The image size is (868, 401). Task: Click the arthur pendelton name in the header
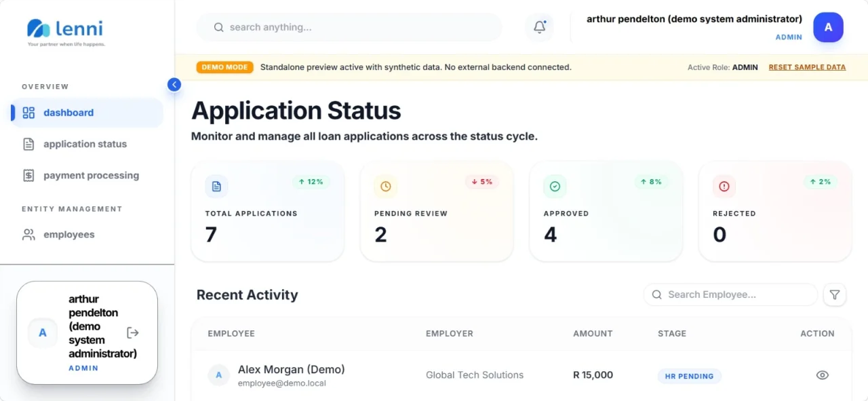pyautogui.click(x=694, y=19)
